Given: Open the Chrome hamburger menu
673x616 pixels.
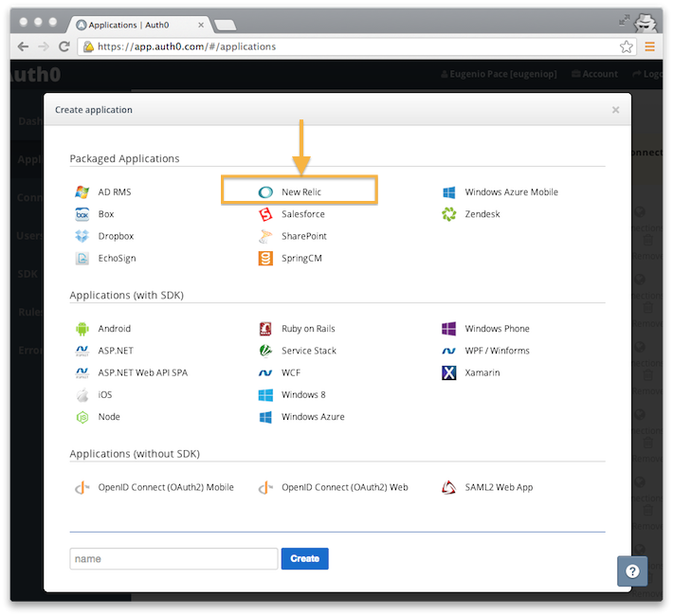Looking at the screenshot, I should (650, 46).
